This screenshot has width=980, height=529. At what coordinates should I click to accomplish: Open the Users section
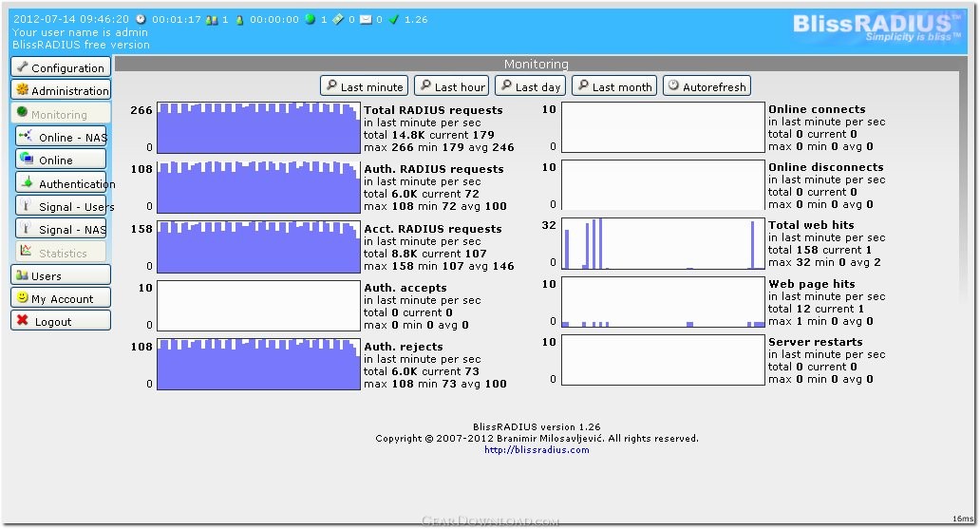(x=61, y=274)
